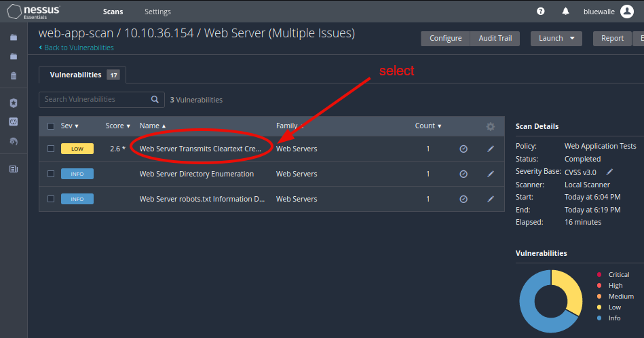This screenshot has height=338, width=644.
Task: Click the Nessus Essentials logo
Action: click(34, 12)
